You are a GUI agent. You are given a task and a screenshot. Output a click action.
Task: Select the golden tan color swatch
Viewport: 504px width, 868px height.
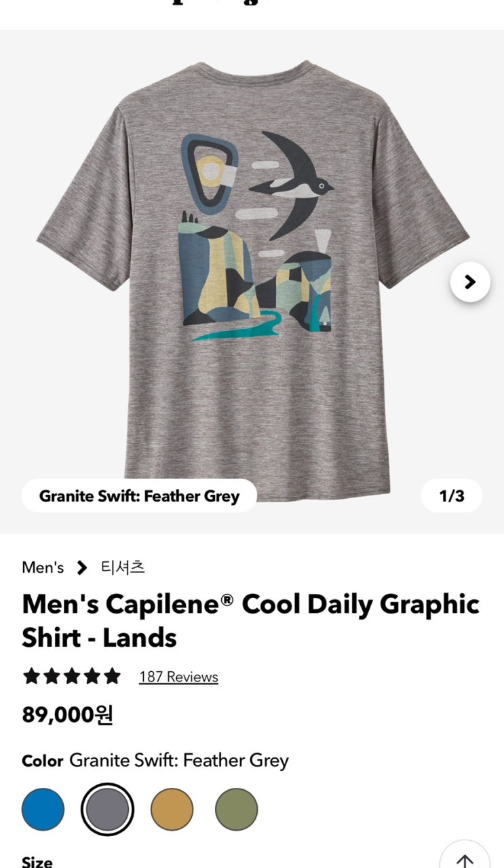(x=172, y=810)
